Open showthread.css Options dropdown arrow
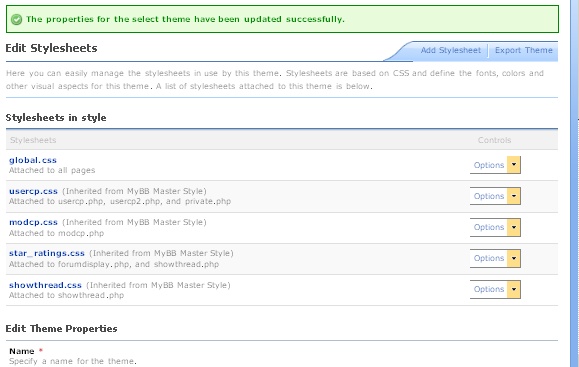Image resolution: width=579 pixels, height=367 pixels. coord(514,289)
